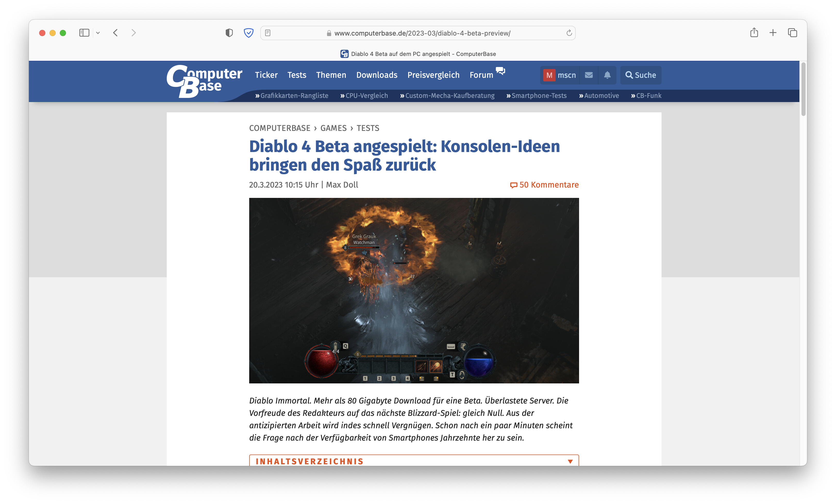The image size is (836, 504).
Task: Show the tab overview icon
Action: point(792,33)
